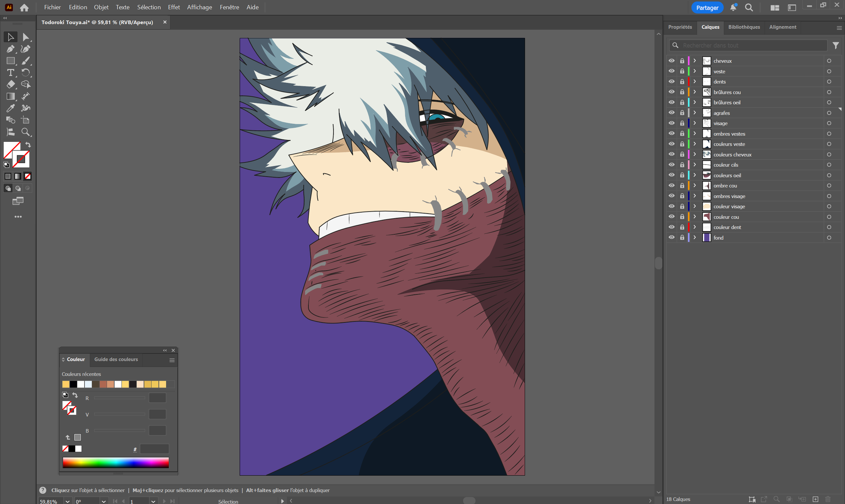Select the Type tool
845x504 pixels.
[x=10, y=73]
